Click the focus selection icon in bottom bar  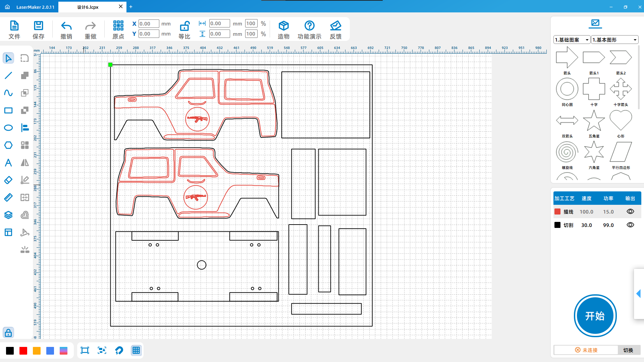[x=102, y=350]
